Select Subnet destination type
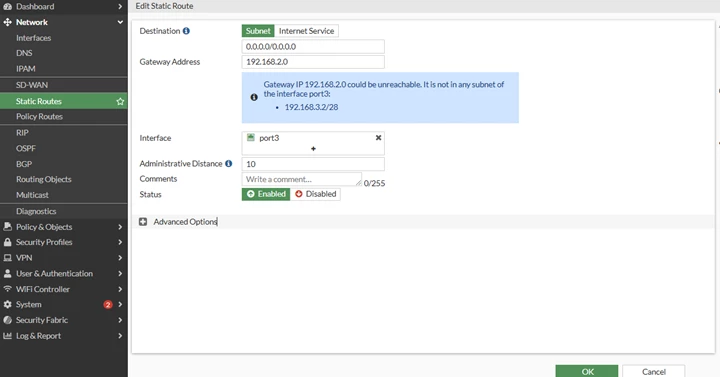 tap(258, 31)
